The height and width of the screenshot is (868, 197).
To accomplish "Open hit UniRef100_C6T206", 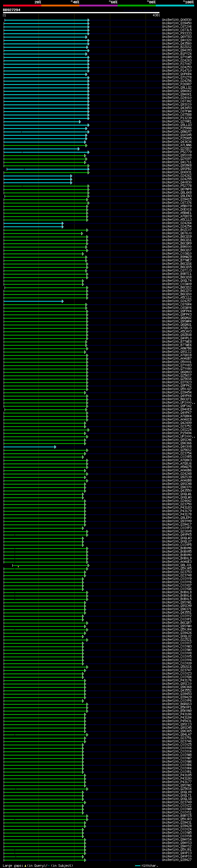I will tap(177, 26).
